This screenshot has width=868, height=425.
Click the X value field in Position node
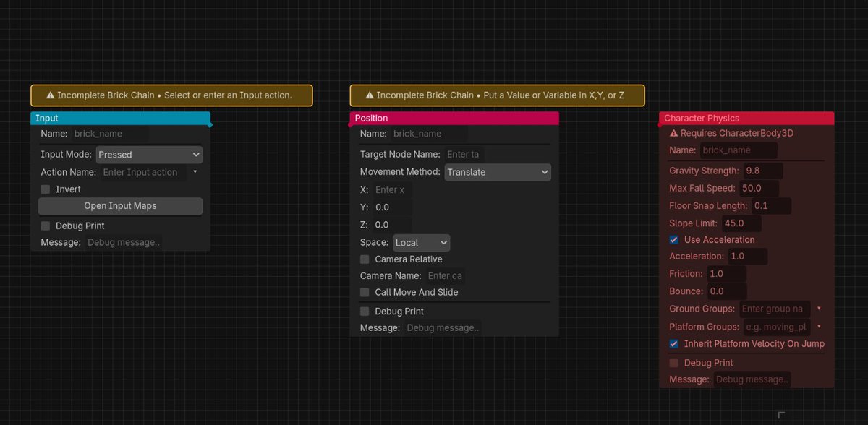(392, 189)
